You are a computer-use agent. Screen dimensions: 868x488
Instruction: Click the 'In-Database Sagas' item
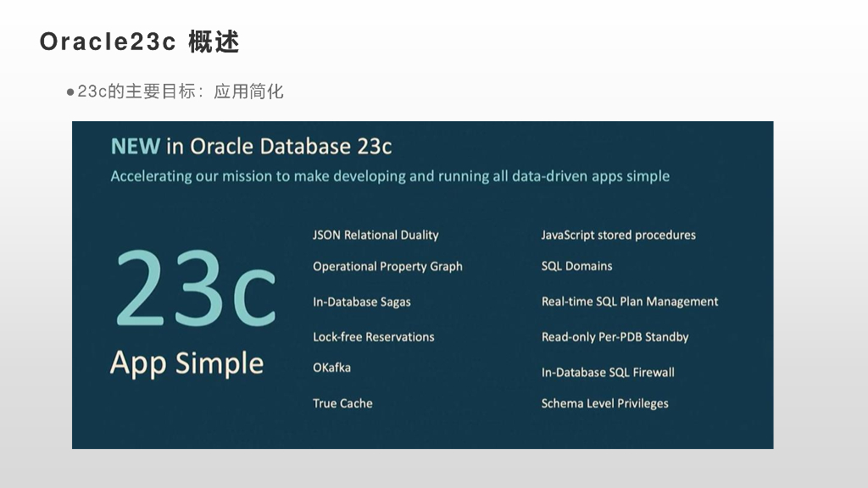362,302
